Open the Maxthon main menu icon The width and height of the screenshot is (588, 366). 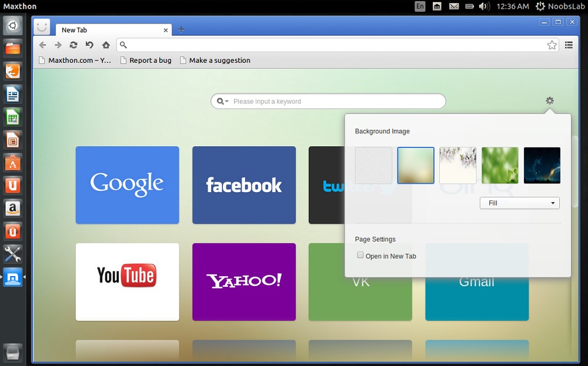coord(569,45)
